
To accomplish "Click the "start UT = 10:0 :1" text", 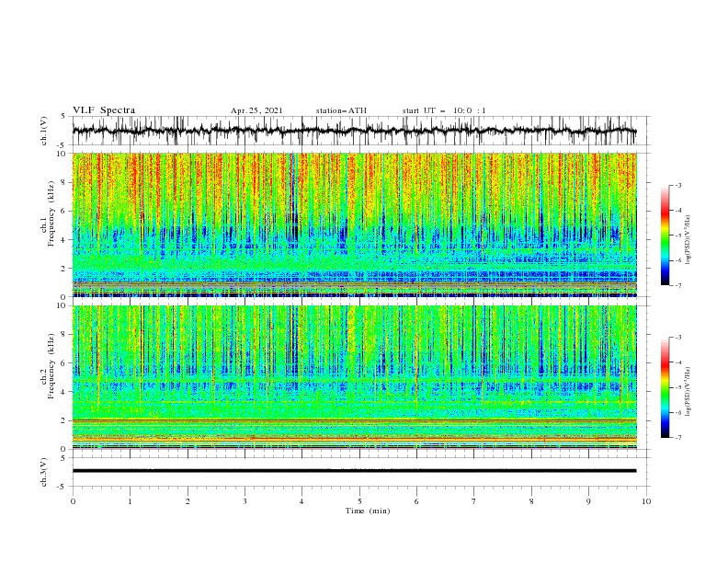I will (444, 110).
